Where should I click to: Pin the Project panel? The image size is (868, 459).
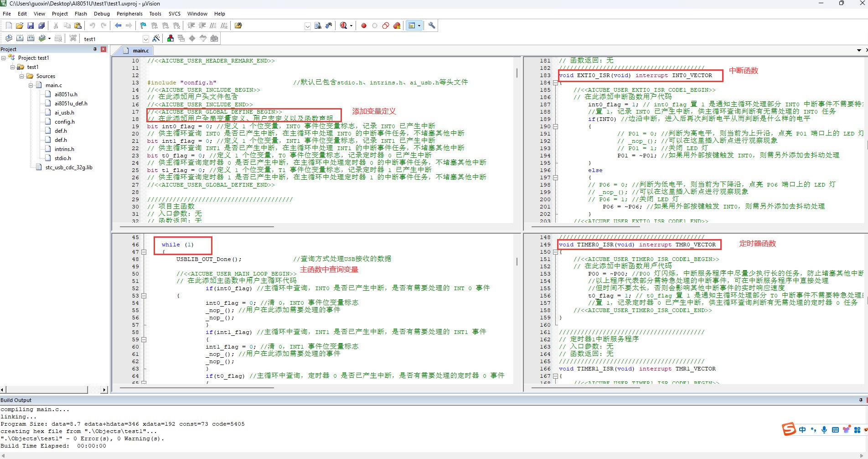click(x=95, y=49)
